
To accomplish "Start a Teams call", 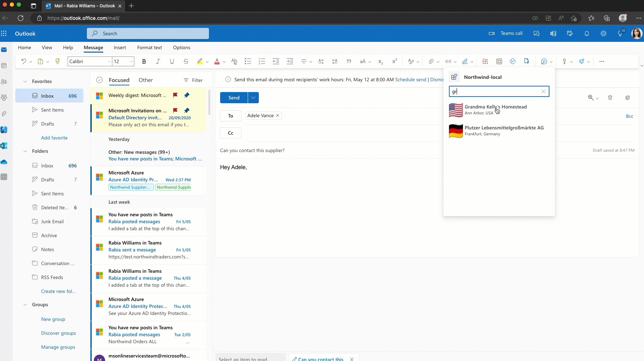I will pos(506,33).
